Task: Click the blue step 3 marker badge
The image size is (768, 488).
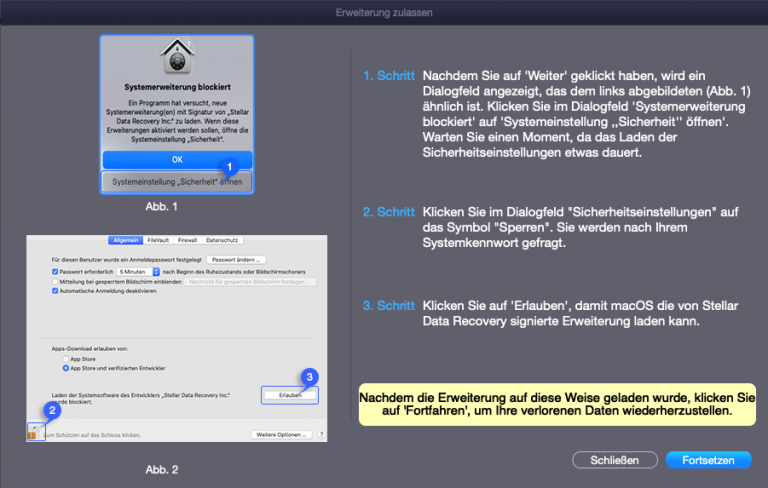Action: tap(309, 377)
